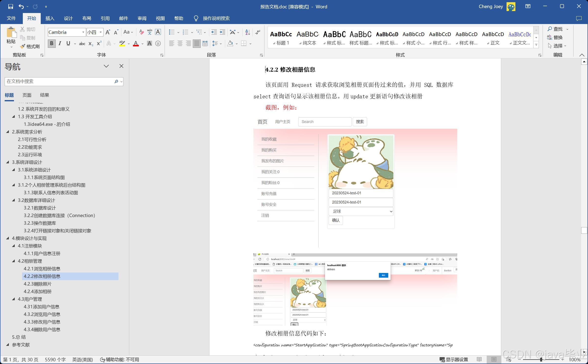Toggle subscript formatting
The image size is (588, 364).
[x=91, y=44]
